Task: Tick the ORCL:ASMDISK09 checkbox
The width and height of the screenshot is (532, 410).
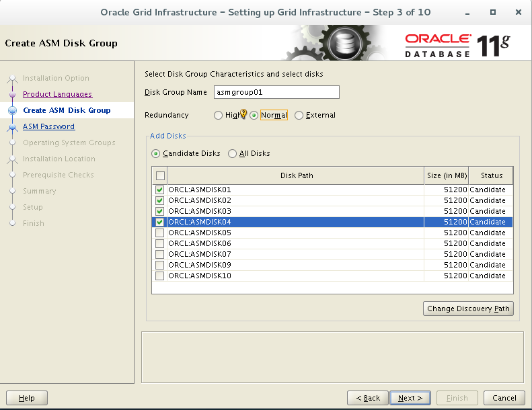Action: tap(159, 265)
